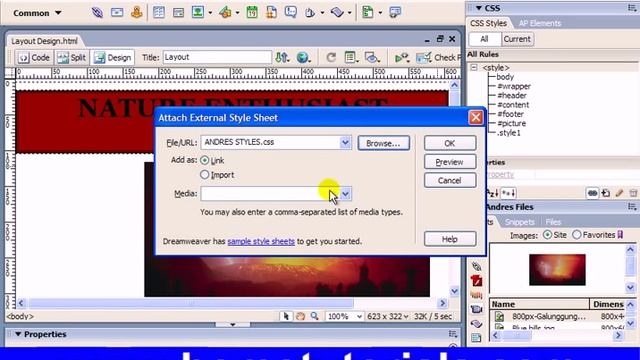The image size is (640, 360).
Task: Choose Favorites images radio option
Action: pyautogui.click(x=576, y=235)
